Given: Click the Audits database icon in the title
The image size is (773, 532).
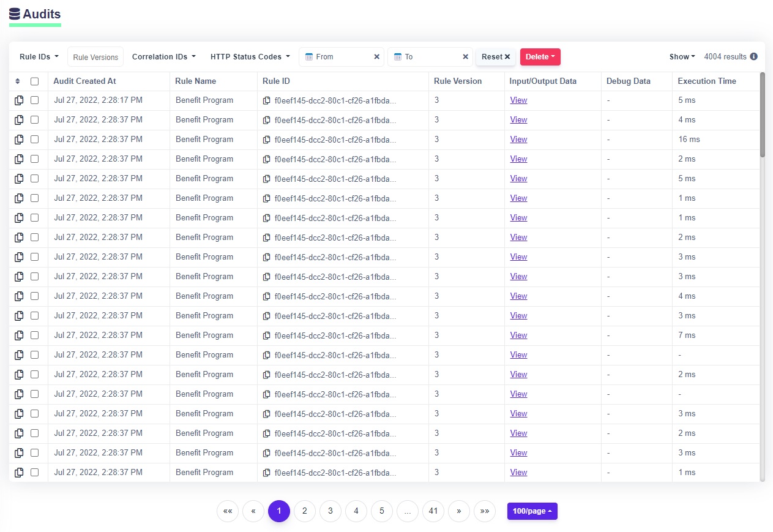Looking at the screenshot, I should pyautogui.click(x=15, y=13).
